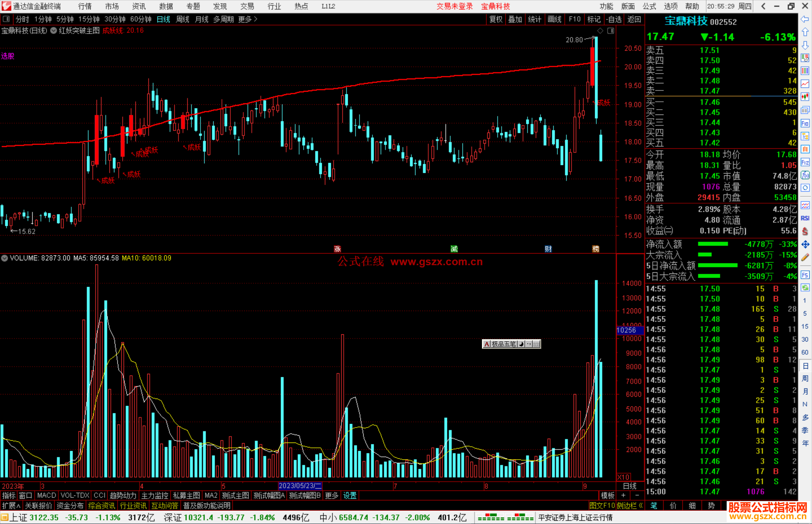812x524 pixels.
Task: Select the pencil drawing tool icon
Action: point(805,257)
